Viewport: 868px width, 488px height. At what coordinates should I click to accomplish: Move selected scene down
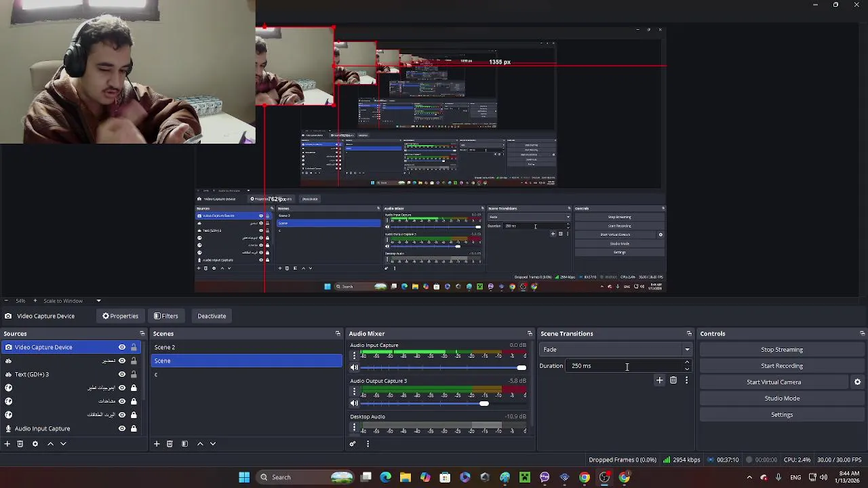pos(213,444)
